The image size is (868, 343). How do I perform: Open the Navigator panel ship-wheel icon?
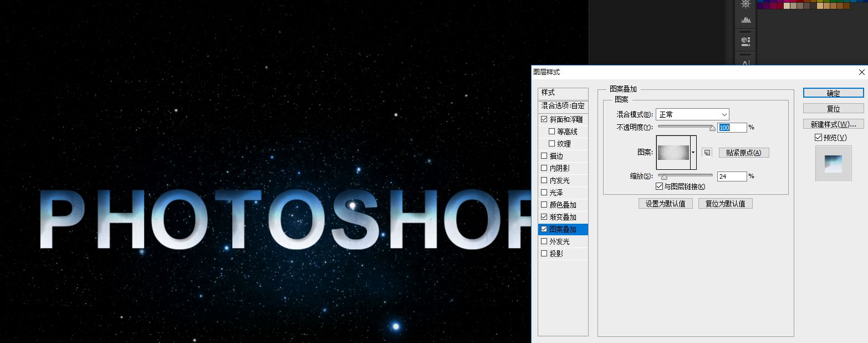coord(746,3)
